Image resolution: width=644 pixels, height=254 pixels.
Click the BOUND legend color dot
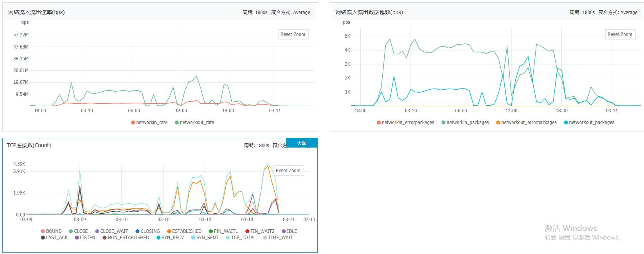click(43, 231)
